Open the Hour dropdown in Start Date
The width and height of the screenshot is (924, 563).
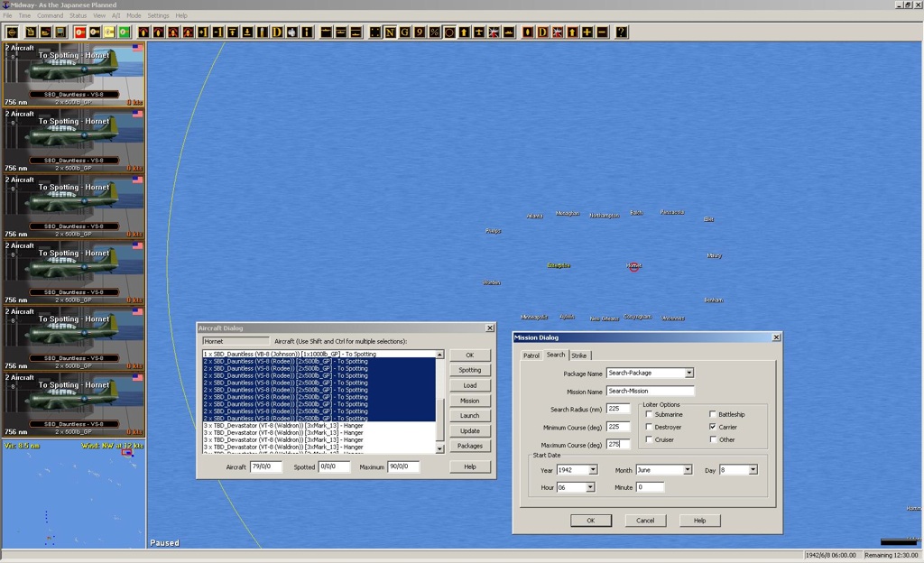pos(590,487)
